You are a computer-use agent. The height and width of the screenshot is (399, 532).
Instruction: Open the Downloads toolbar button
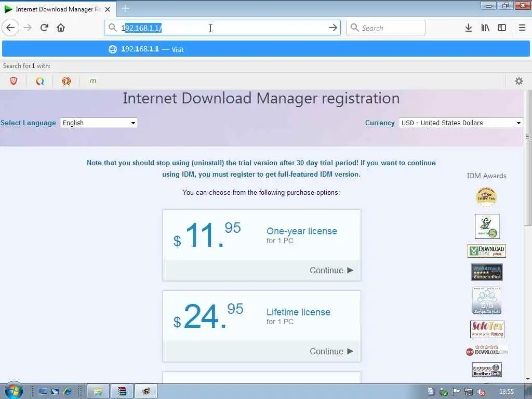[469, 28]
